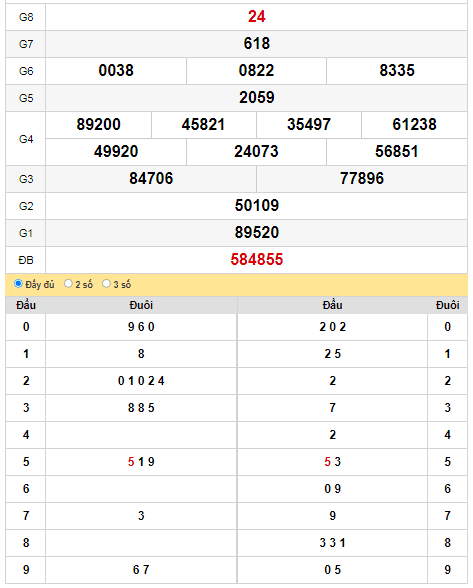Click the rightmost 'Đuôi' column header
Viewport: 473px width, 588px height.
coord(447,305)
